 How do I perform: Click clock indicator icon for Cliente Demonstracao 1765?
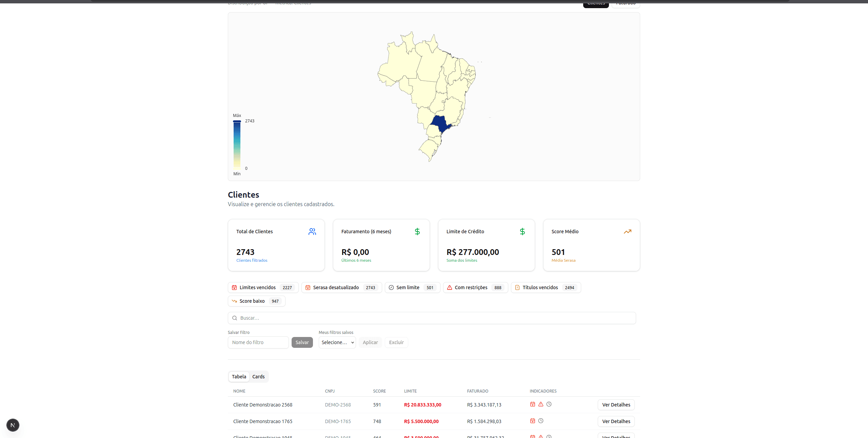(x=541, y=421)
